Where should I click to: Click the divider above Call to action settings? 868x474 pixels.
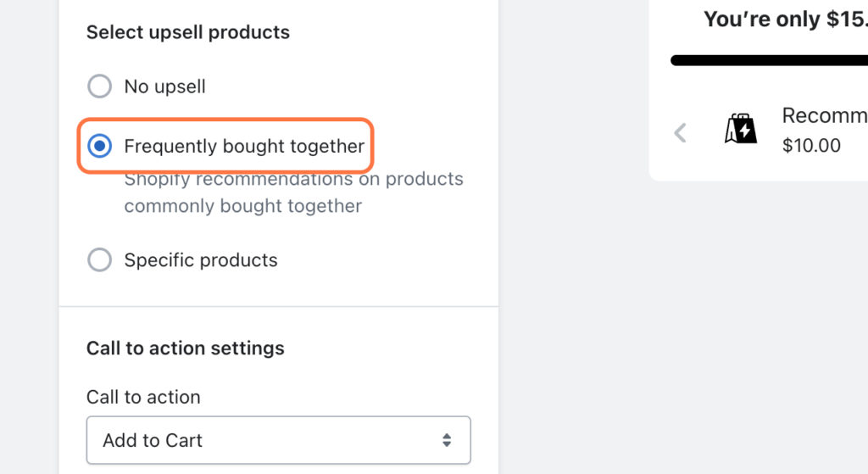tap(278, 306)
